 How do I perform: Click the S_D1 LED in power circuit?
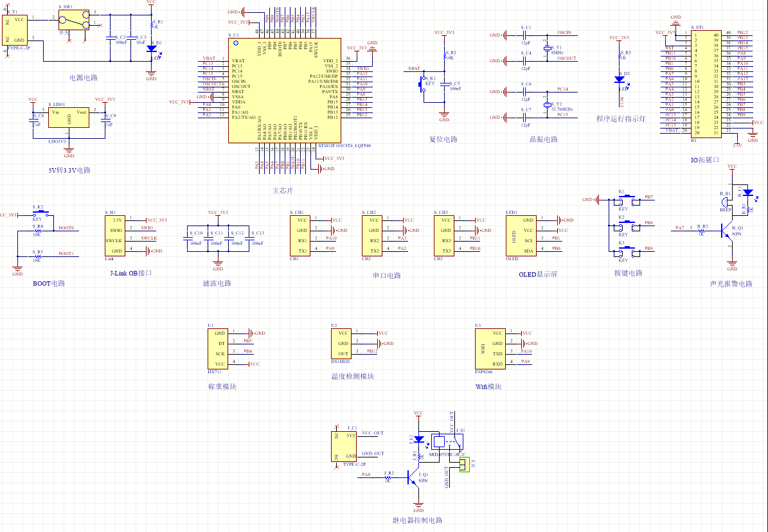[152, 49]
